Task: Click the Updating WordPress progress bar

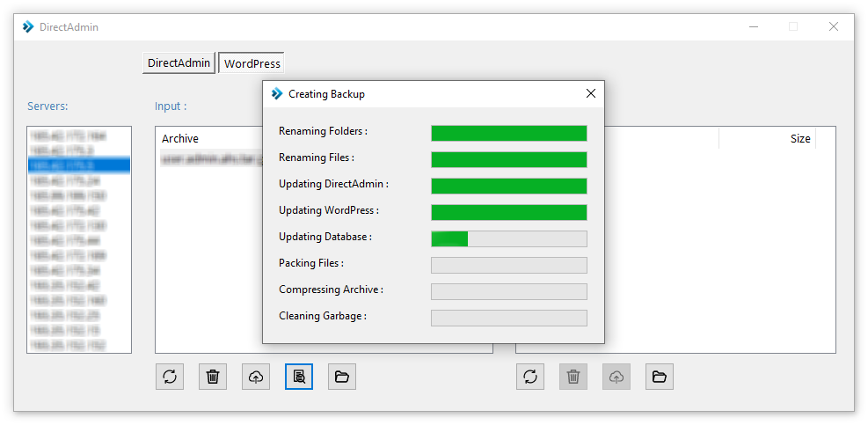Action: coord(508,212)
